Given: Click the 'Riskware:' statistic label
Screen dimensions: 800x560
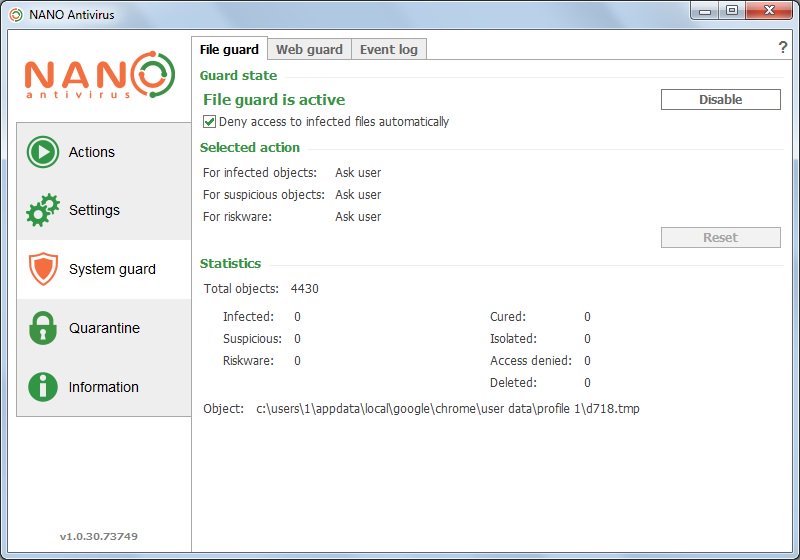Looking at the screenshot, I should [248, 361].
